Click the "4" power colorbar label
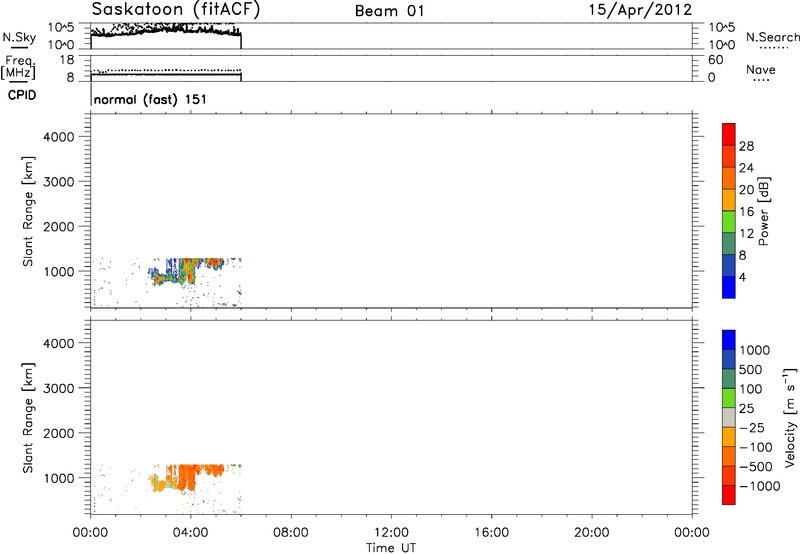The width and height of the screenshot is (800, 554). 742,277
